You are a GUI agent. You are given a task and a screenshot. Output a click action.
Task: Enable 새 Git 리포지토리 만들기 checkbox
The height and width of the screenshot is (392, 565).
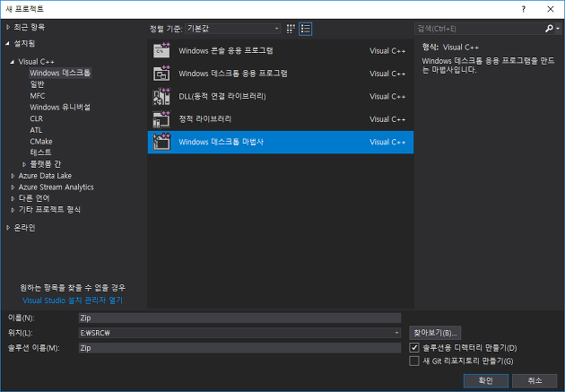click(414, 361)
